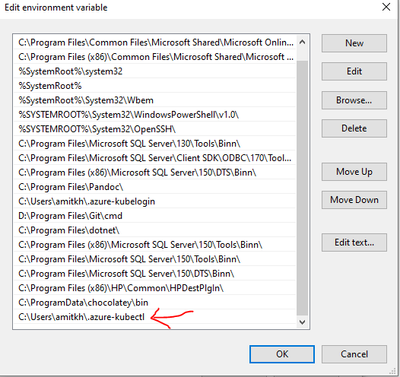Delete the selected path entry
The width and height of the screenshot is (400, 377).
coord(354,128)
